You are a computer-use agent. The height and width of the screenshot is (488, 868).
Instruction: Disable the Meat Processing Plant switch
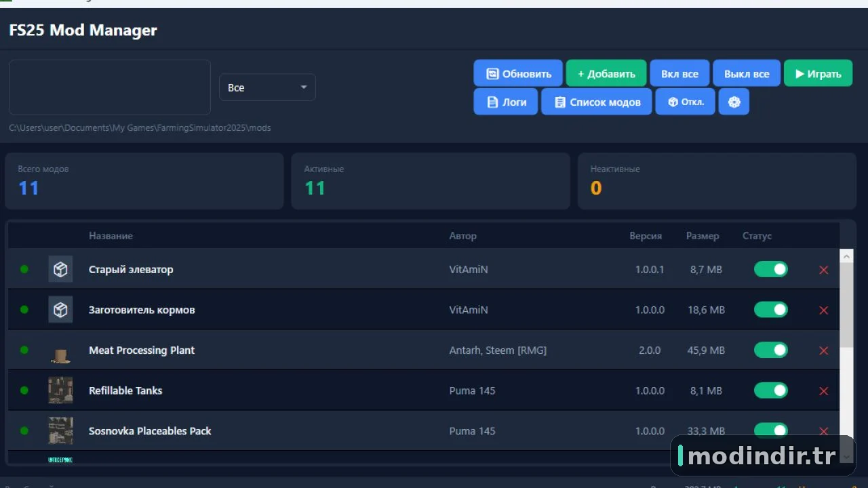[x=771, y=350]
